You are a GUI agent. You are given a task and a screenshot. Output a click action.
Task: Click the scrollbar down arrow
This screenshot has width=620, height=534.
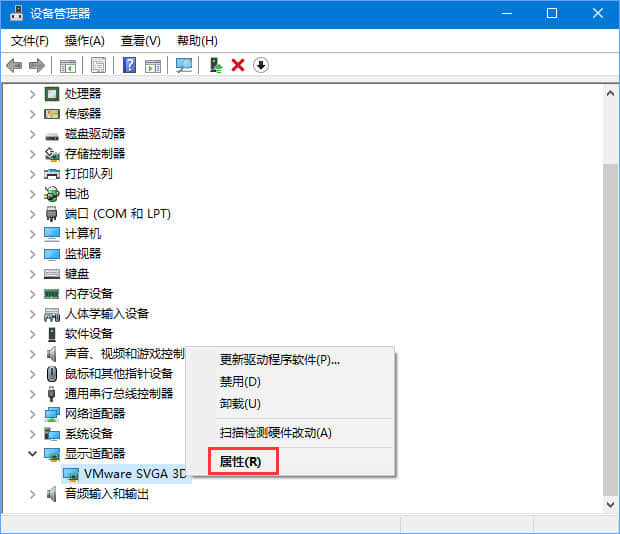pos(610,504)
